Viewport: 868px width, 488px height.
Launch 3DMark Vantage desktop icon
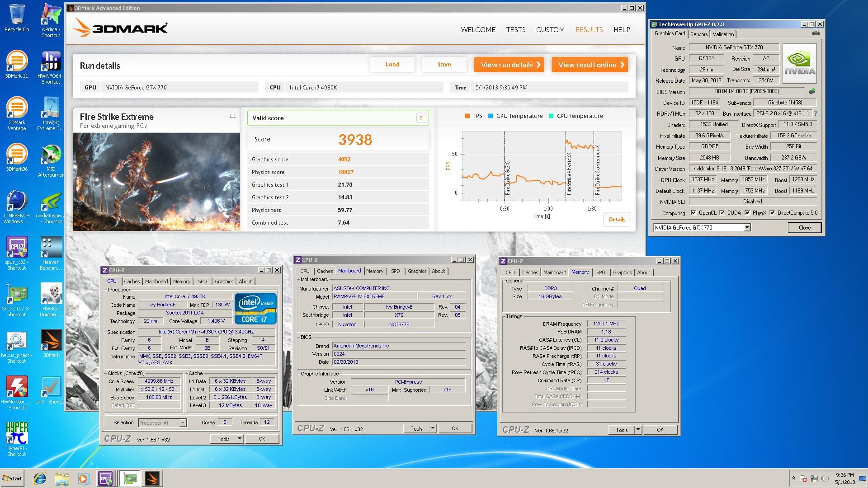pos(17,114)
